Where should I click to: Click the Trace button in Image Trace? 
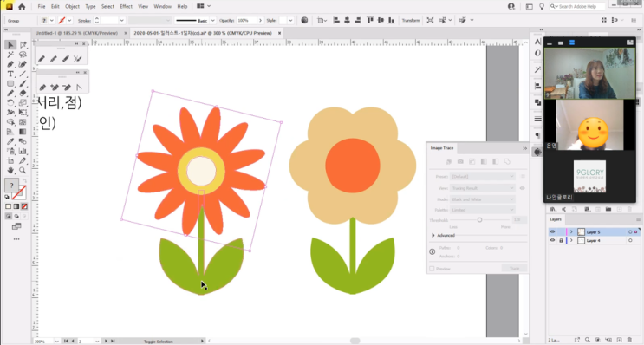pos(514,268)
